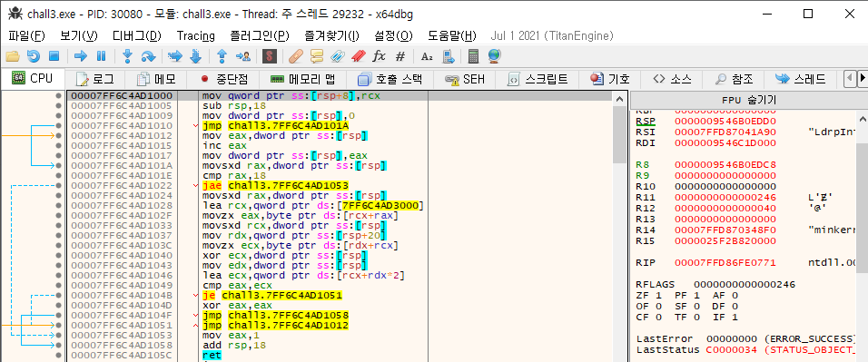The image size is (868, 362).
Task: Step into the next instruction
Action: [x=128, y=56]
